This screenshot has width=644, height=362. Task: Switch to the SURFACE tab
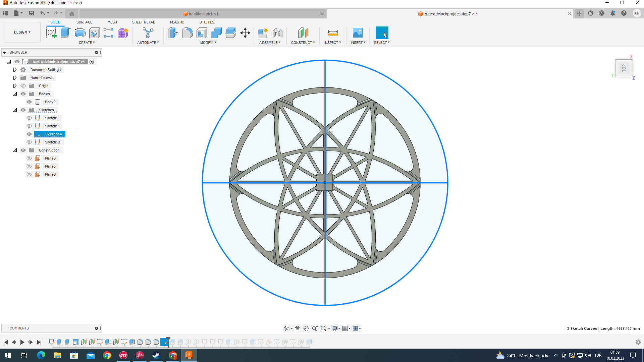click(84, 22)
